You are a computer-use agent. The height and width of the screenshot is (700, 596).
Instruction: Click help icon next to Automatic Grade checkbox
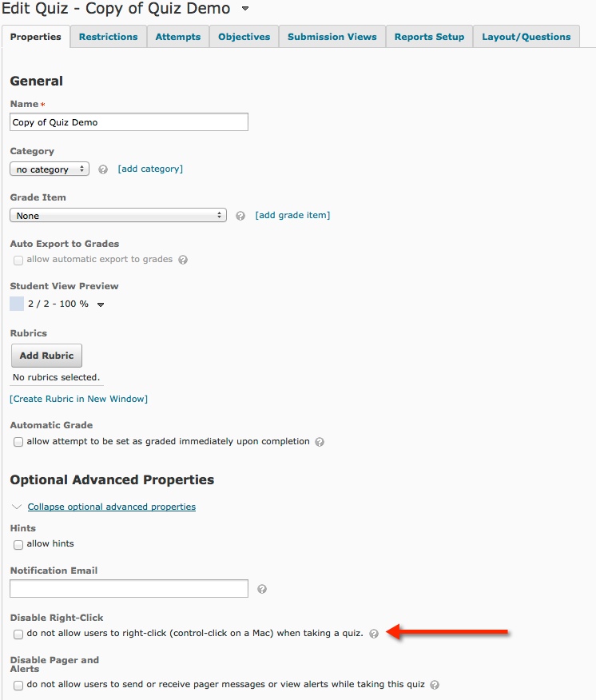click(x=320, y=442)
